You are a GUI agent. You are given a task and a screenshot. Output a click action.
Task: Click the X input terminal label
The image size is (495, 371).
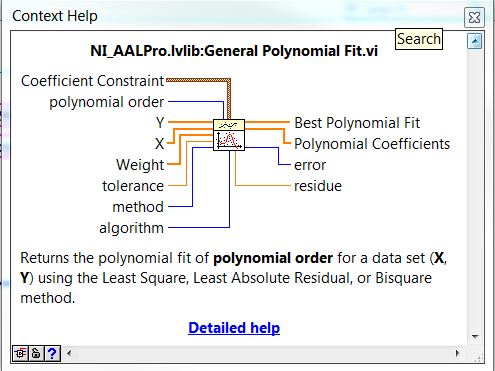click(160, 144)
